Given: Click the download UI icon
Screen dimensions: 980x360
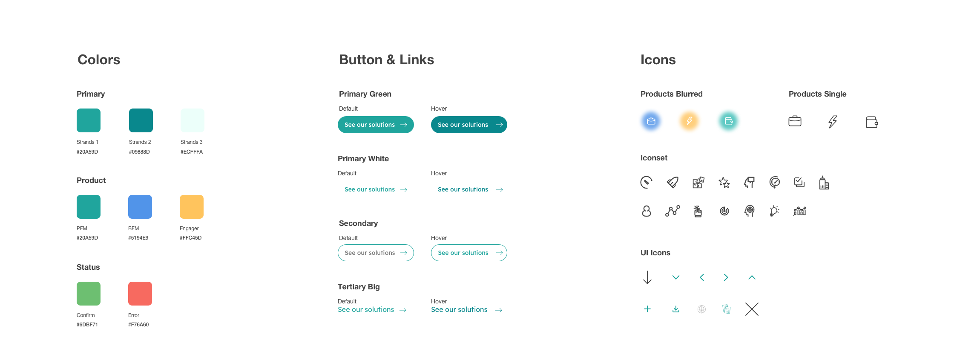Looking at the screenshot, I should [x=675, y=309].
